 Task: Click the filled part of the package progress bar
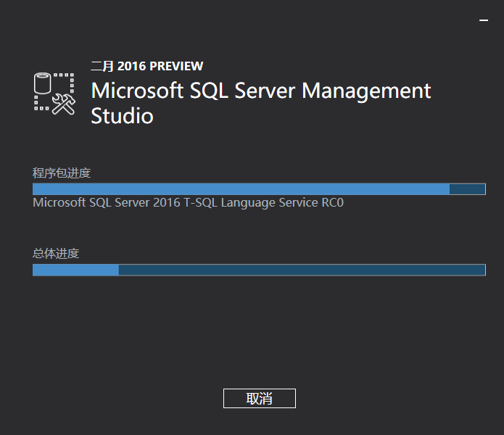click(239, 189)
